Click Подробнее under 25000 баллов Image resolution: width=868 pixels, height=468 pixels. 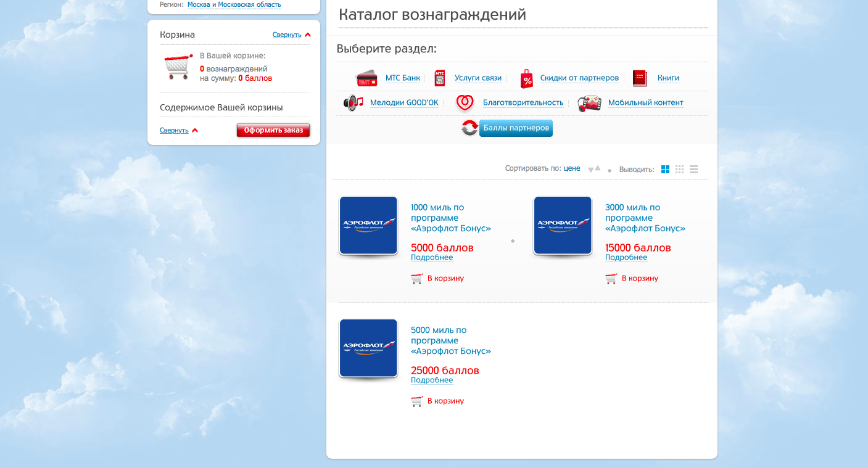432,380
